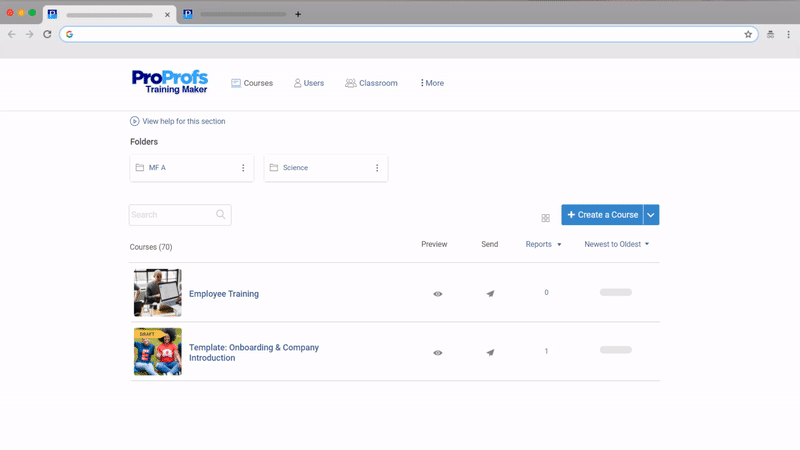The width and height of the screenshot is (800, 450).
Task: Open the Newest to Oldest sort dropdown
Action: tap(617, 244)
